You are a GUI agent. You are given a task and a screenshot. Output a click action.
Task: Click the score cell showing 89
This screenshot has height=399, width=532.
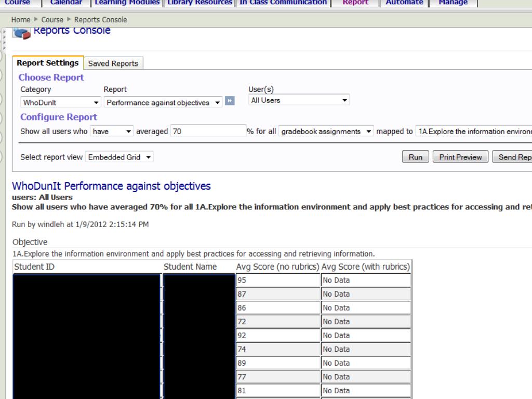pyautogui.click(x=278, y=363)
